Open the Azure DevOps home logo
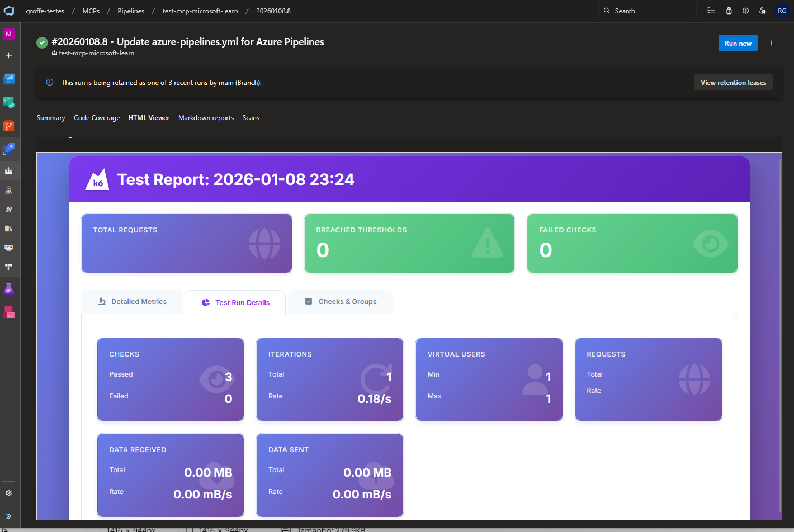The height and width of the screenshot is (532, 794). (9, 11)
